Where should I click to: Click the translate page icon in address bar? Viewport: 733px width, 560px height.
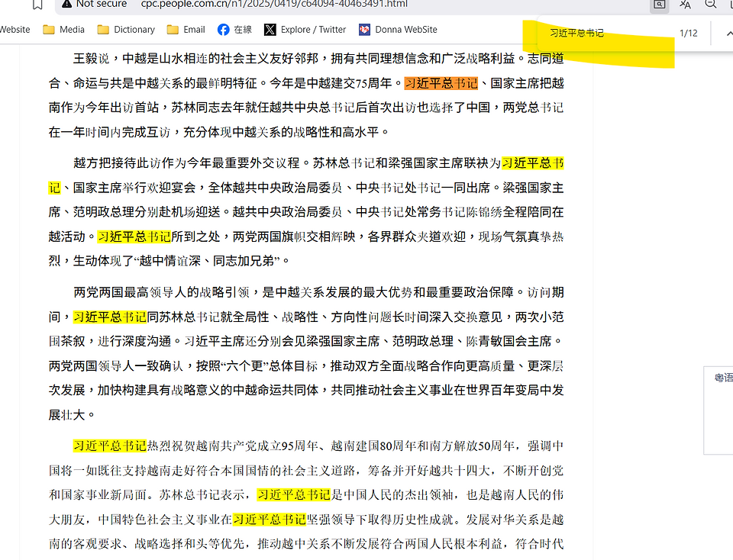coord(685,5)
